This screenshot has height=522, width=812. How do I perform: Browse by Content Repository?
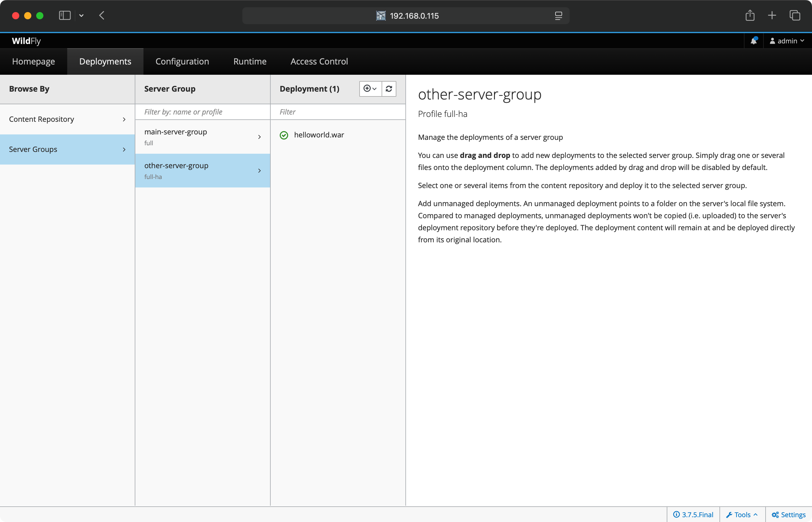[x=68, y=119]
